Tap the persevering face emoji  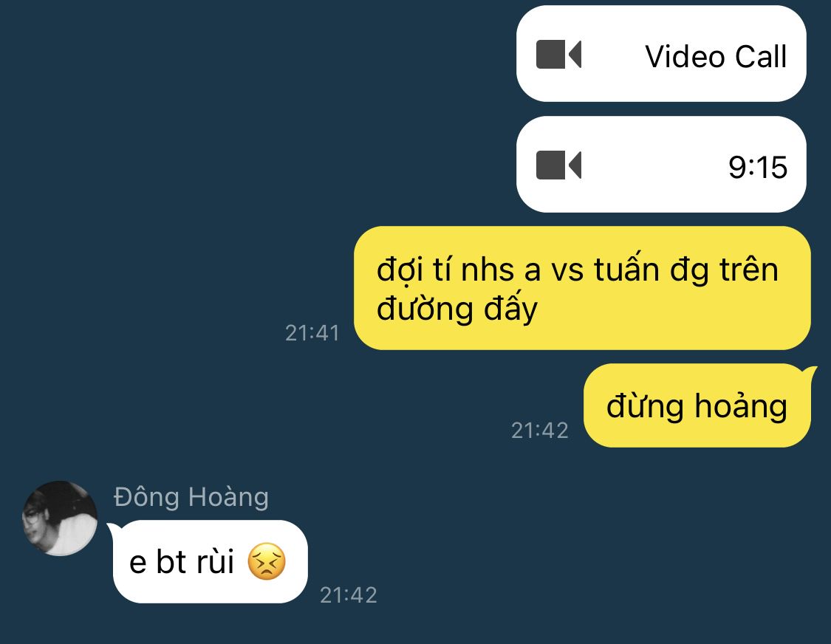tap(267, 561)
